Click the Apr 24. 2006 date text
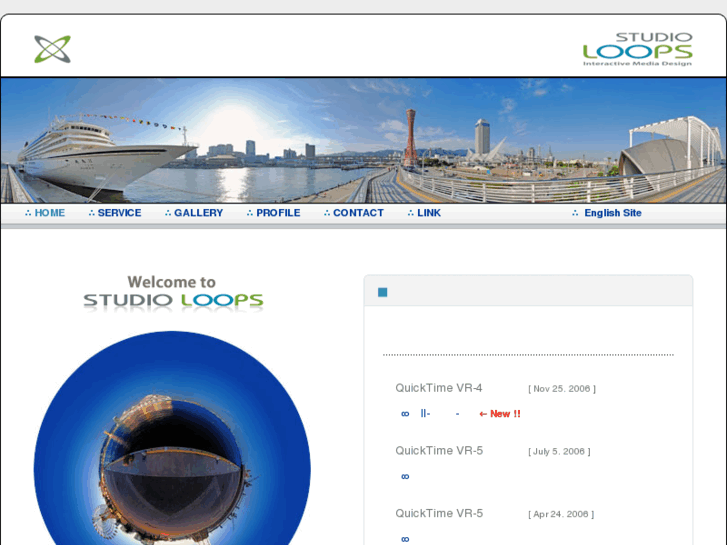Screen dimensions: 727x545 point(561,514)
